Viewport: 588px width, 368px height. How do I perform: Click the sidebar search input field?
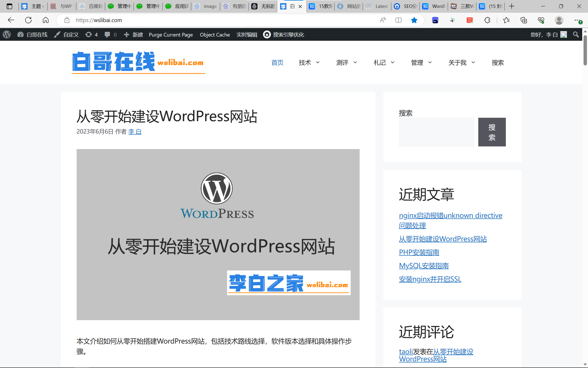point(436,132)
